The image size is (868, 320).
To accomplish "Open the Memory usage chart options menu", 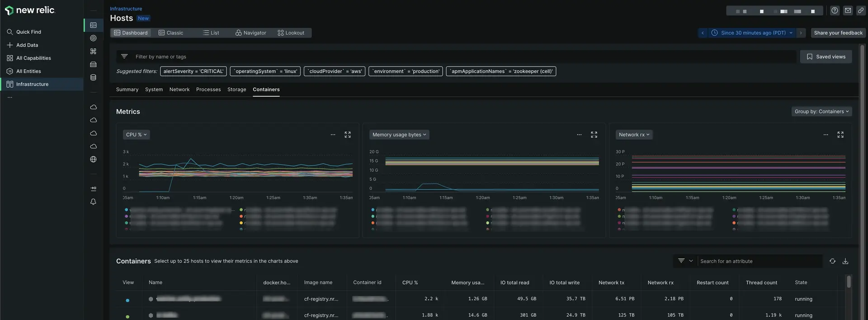I will click(x=579, y=135).
